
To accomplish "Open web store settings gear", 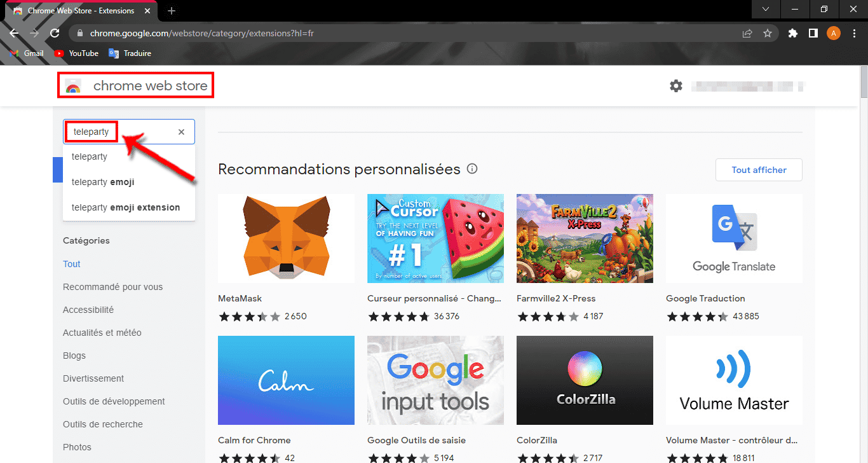I will [x=676, y=86].
